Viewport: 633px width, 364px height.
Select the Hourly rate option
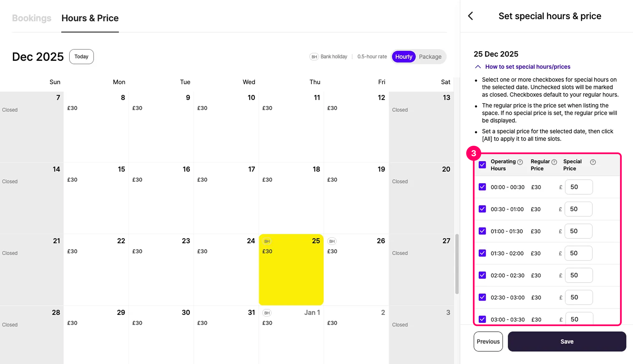tap(404, 57)
